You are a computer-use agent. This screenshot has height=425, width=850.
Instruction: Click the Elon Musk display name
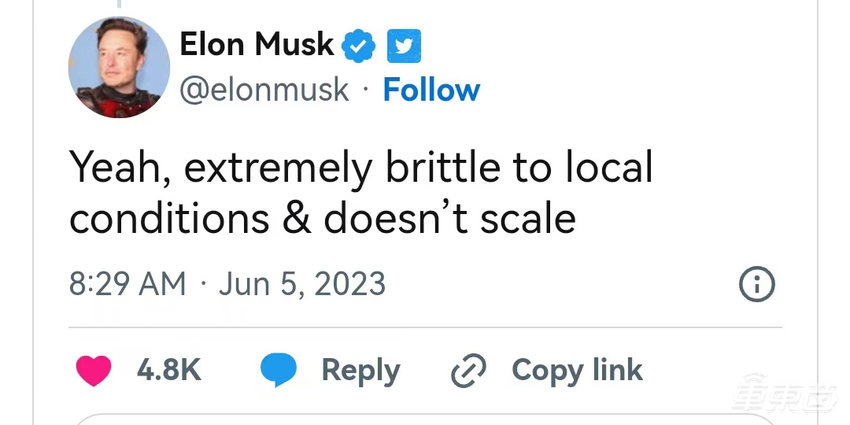pyautogui.click(x=256, y=44)
